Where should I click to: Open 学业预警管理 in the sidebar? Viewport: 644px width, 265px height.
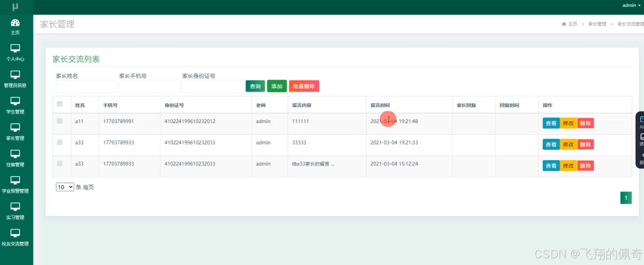coord(15,185)
